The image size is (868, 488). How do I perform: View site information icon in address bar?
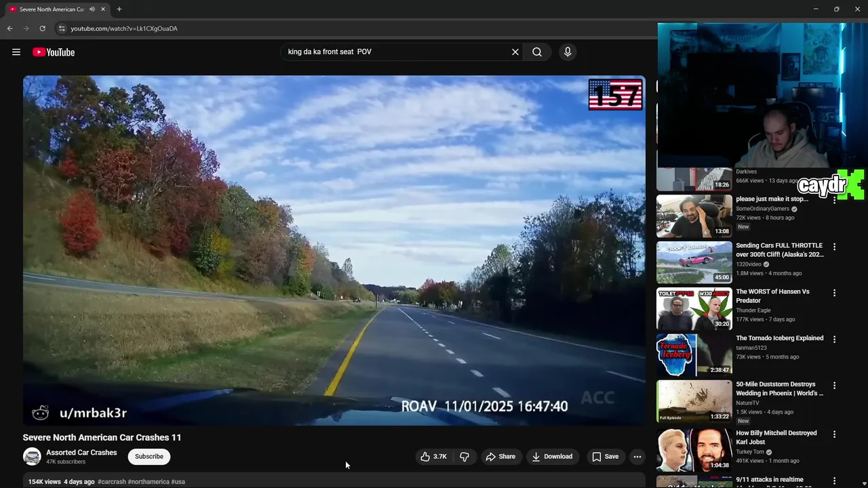point(62,28)
